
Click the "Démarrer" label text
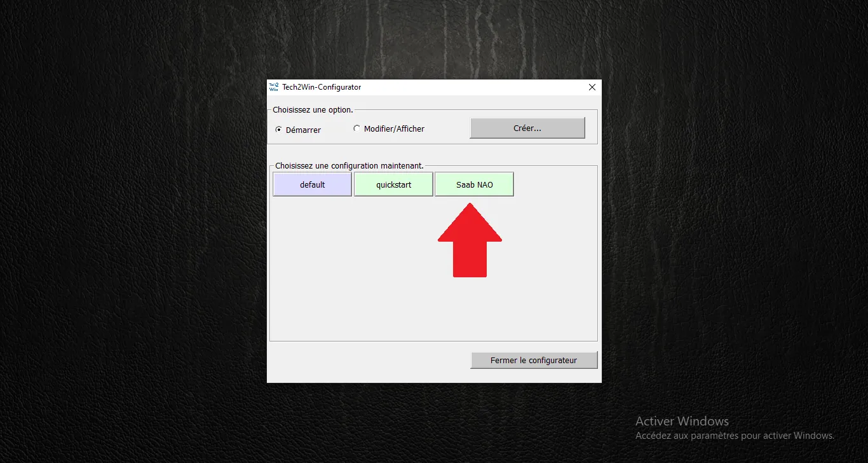[x=303, y=130]
